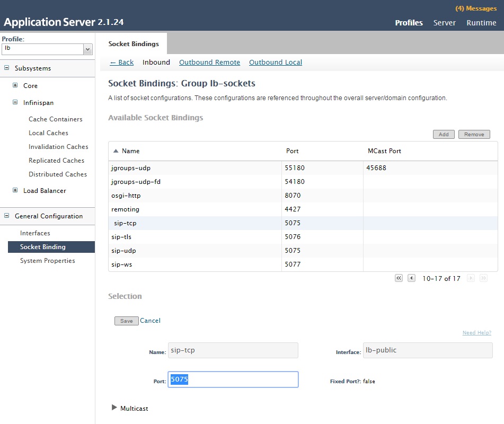Collapse the Infinispan tree node
The image size is (504, 424).
tap(15, 102)
